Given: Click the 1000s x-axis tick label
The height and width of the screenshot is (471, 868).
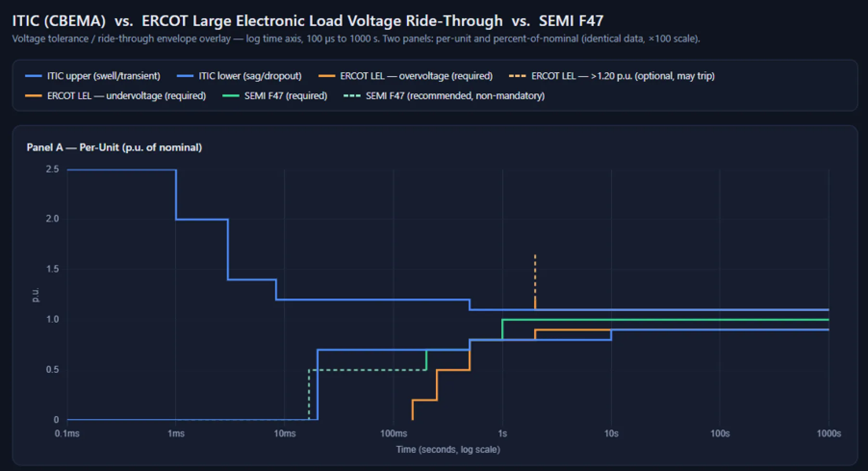Looking at the screenshot, I should [829, 433].
